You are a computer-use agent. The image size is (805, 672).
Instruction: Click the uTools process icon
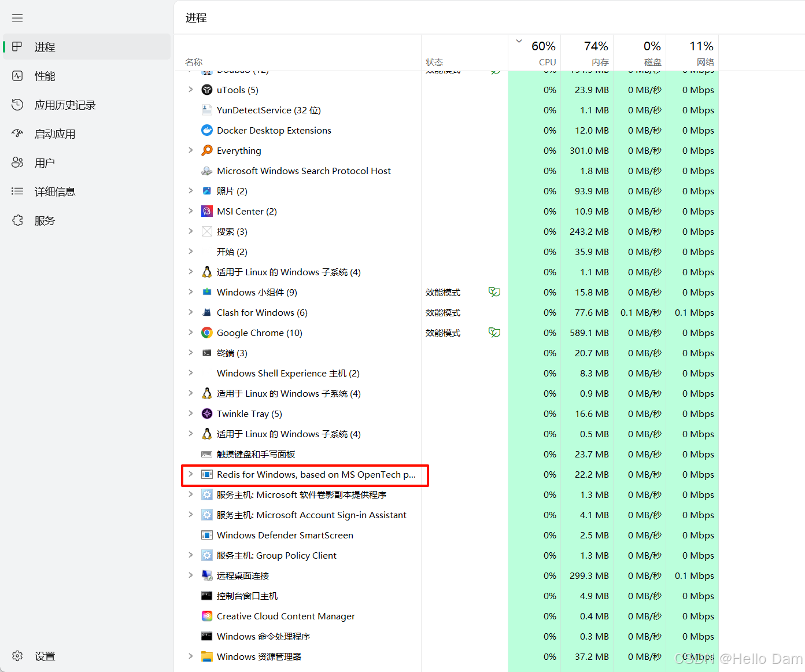tap(206, 90)
